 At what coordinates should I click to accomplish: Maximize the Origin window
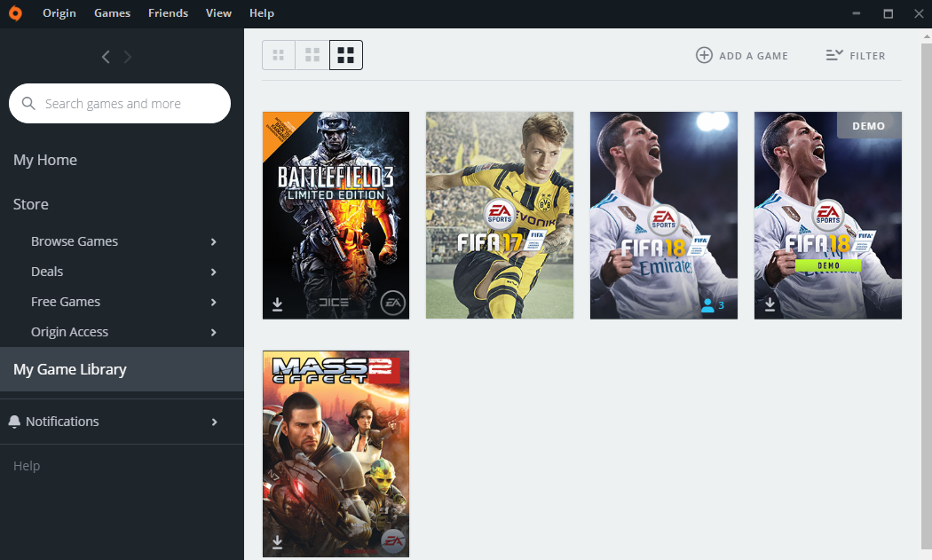(888, 13)
